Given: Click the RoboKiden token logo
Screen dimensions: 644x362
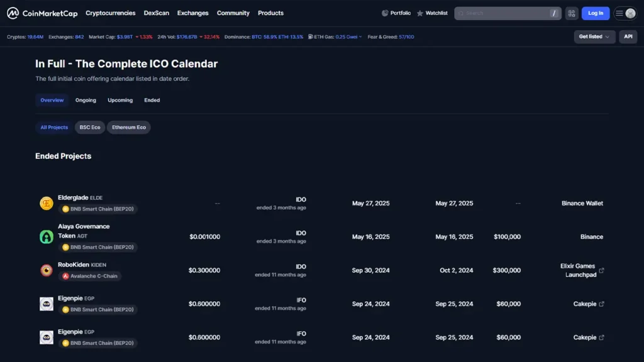Looking at the screenshot, I should [x=47, y=270].
